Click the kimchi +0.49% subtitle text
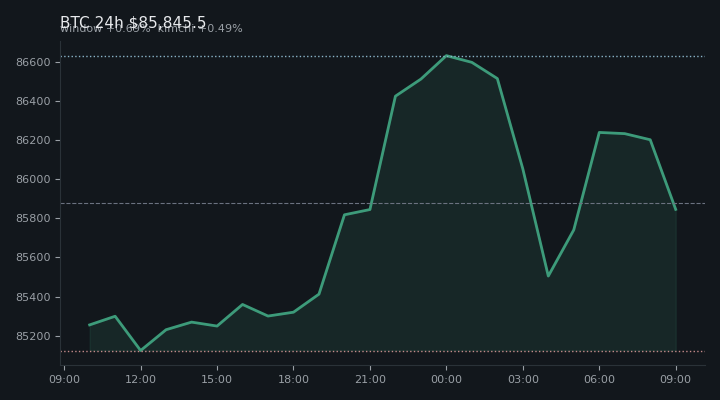Viewport: 720px width, 400px height. (200, 28)
